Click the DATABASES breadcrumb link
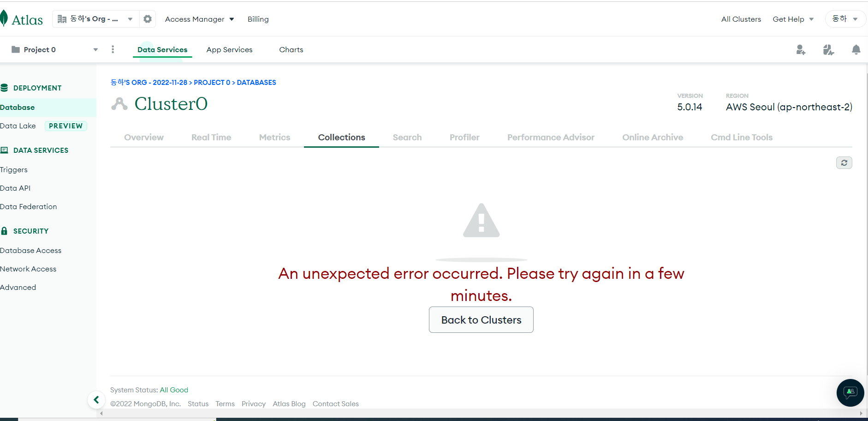Screen dimensions: 868x421 [256, 82]
